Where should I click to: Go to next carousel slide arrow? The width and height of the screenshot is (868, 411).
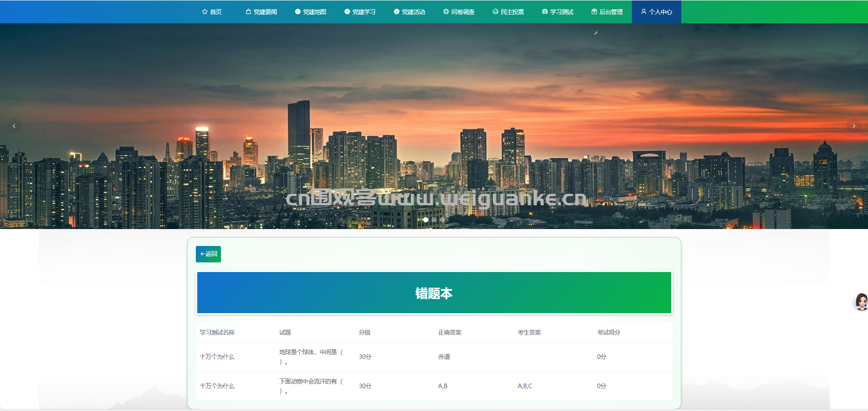click(854, 126)
